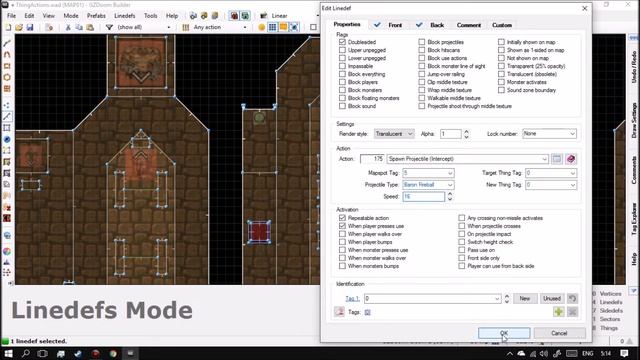Click OK to apply linedef changes
The image size is (640, 360).
[504, 333]
